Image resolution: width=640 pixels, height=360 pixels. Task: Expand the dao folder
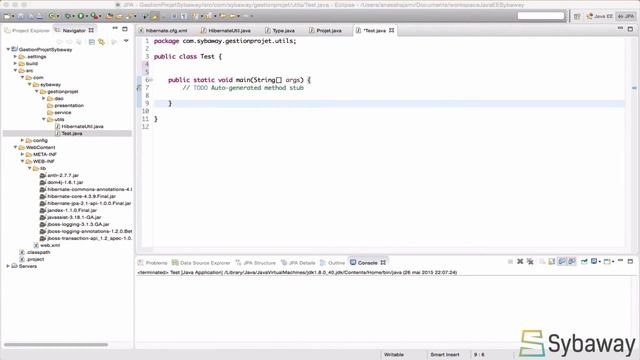[x=44, y=98]
